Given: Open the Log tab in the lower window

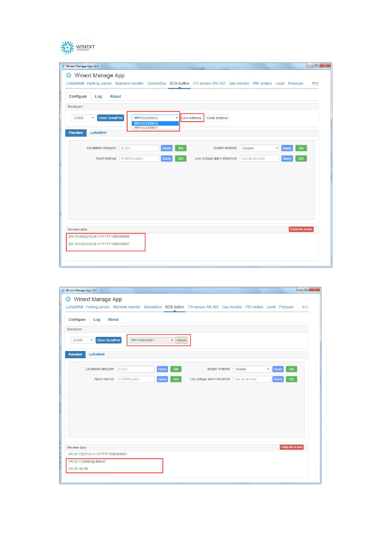Looking at the screenshot, I should 97,319.
